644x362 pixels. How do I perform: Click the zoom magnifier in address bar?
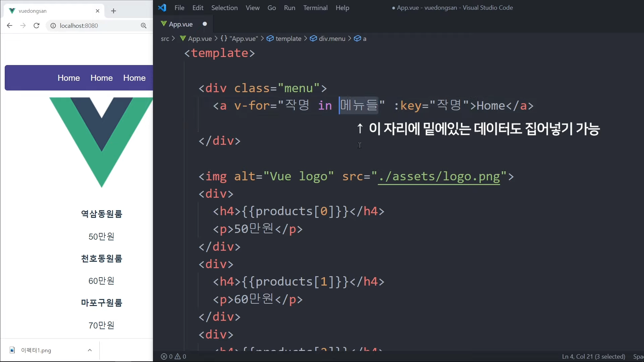(x=144, y=25)
